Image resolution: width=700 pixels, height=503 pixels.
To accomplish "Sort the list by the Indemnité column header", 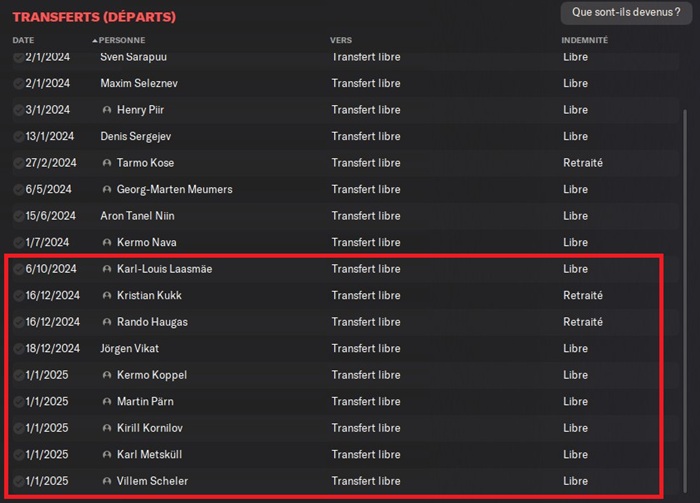I will (584, 40).
